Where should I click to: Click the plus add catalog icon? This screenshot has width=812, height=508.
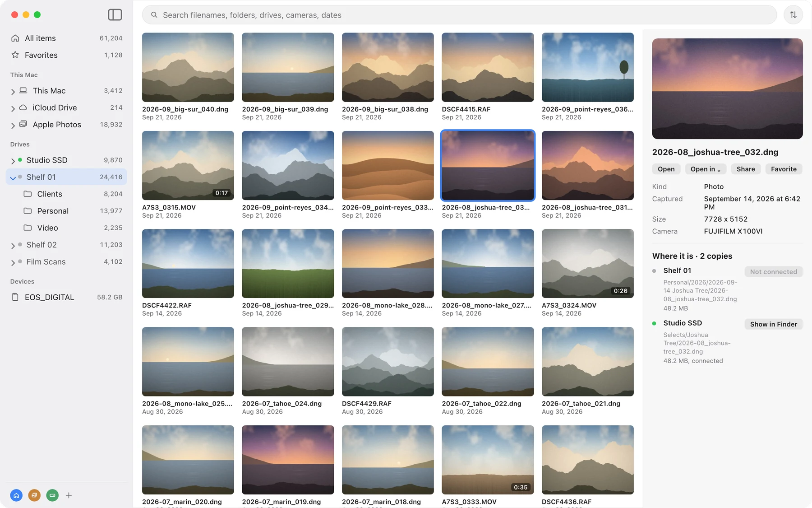(69, 495)
